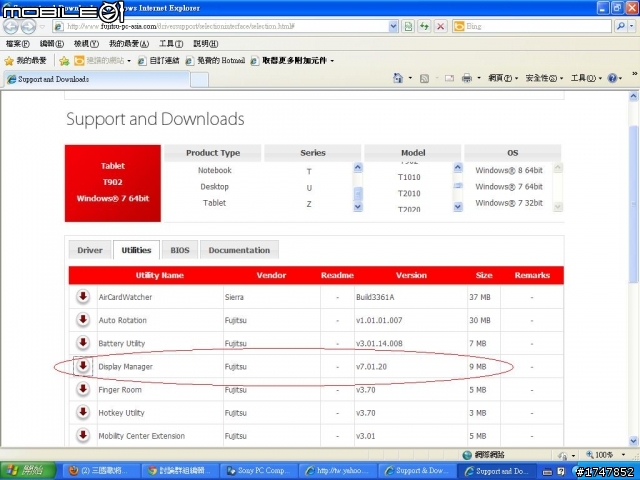Screen dimensions: 640x480
Task: Download Hotkey Utility via arrow icon
Action: [x=83, y=412]
